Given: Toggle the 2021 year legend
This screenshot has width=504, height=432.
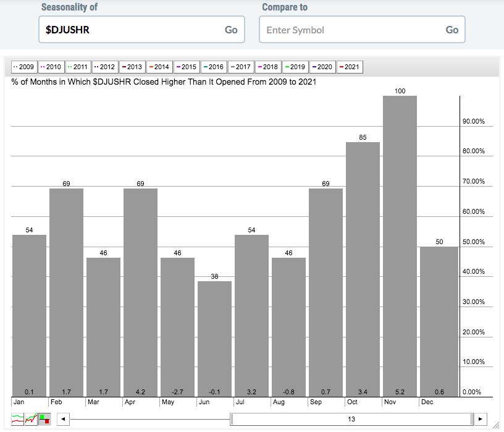Looking at the screenshot, I should 348,67.
